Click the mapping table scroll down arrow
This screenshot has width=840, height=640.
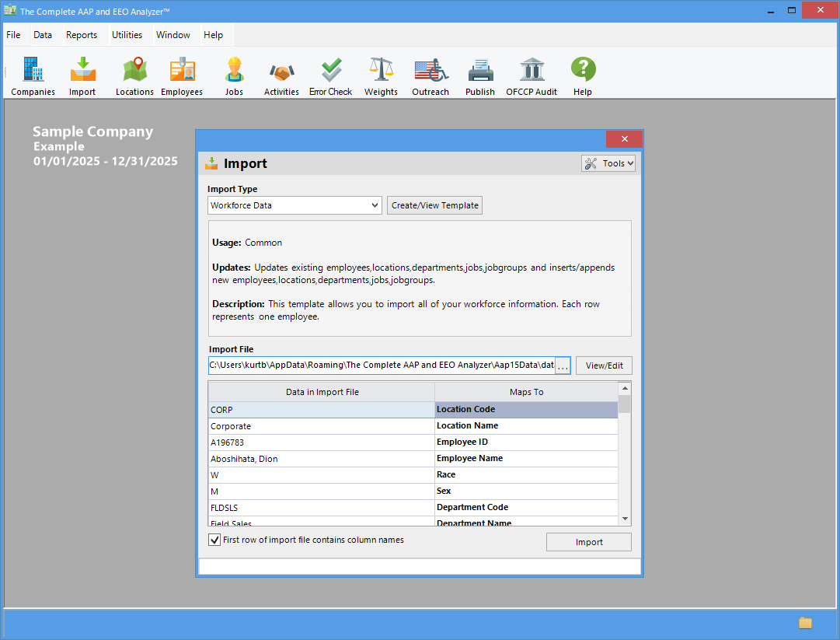pos(625,519)
